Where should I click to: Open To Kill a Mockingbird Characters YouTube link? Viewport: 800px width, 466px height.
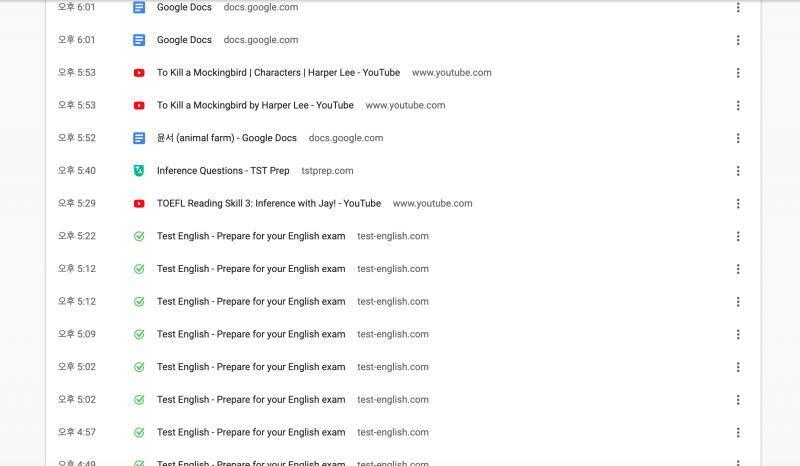tap(278, 72)
